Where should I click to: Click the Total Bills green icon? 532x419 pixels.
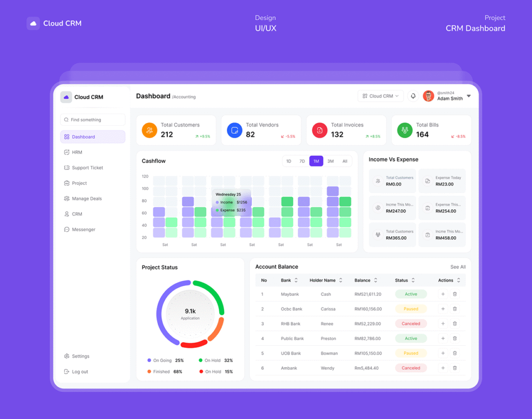pyautogui.click(x=405, y=130)
